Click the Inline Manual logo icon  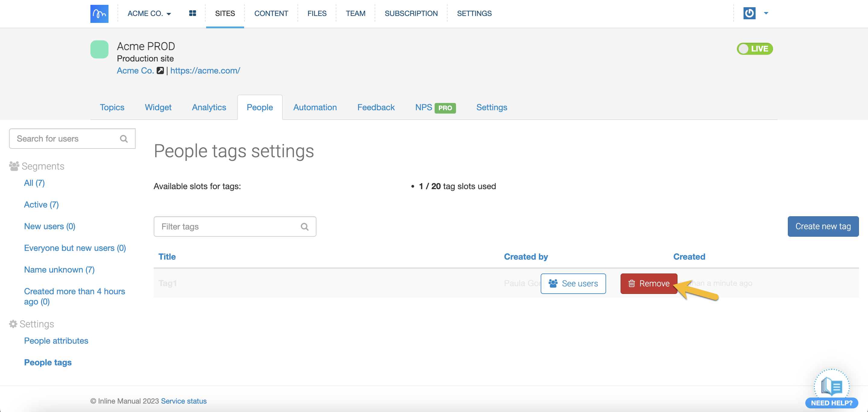99,14
